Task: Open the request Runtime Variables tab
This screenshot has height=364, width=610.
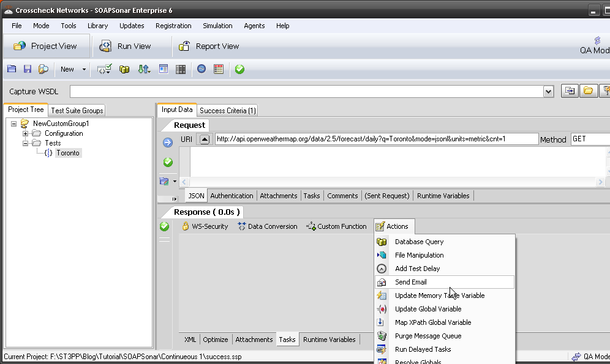Action: tap(443, 196)
